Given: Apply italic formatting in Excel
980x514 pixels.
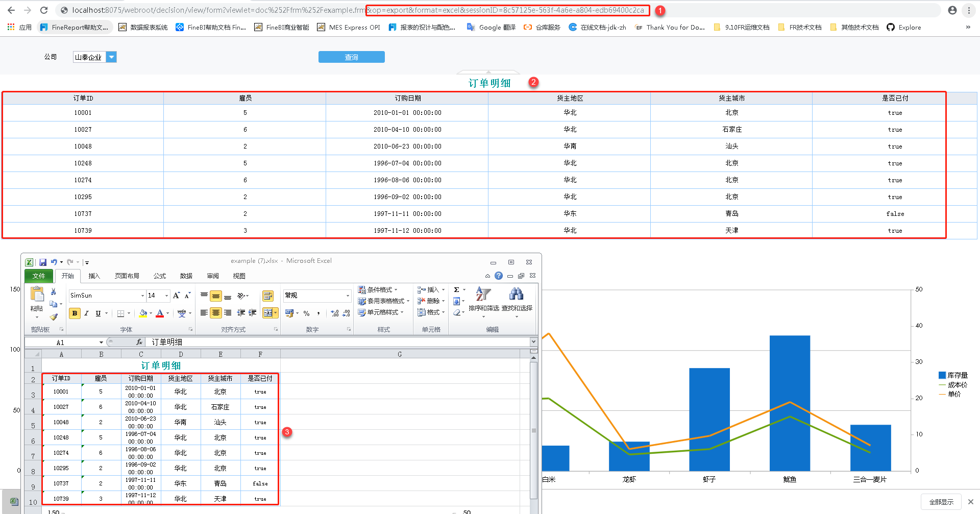Looking at the screenshot, I should tap(86, 313).
